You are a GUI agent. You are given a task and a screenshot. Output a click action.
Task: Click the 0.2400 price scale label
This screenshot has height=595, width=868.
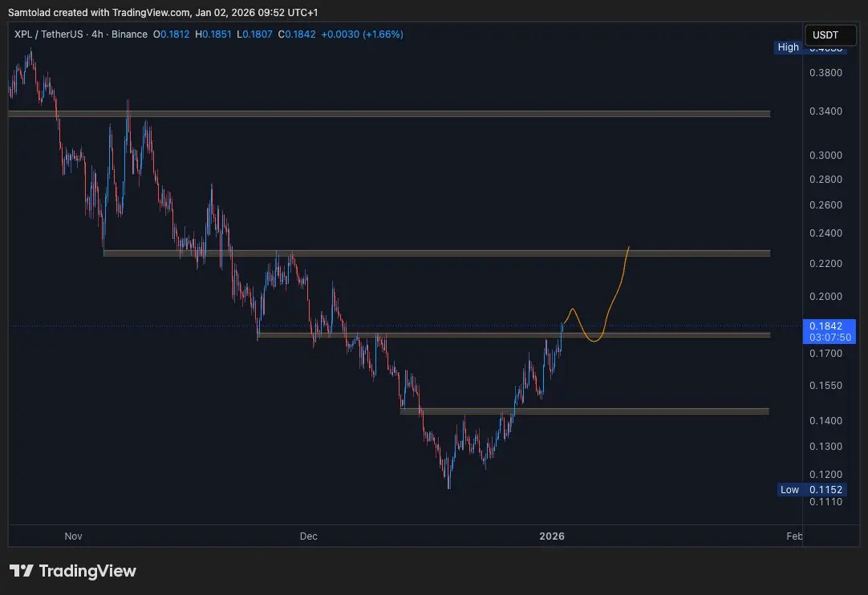825,233
